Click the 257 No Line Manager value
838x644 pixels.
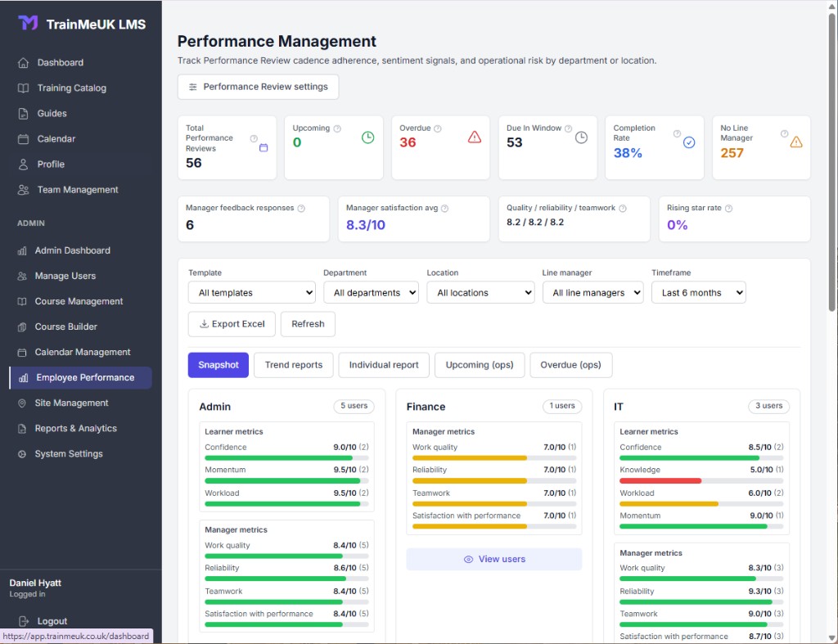[732, 153]
